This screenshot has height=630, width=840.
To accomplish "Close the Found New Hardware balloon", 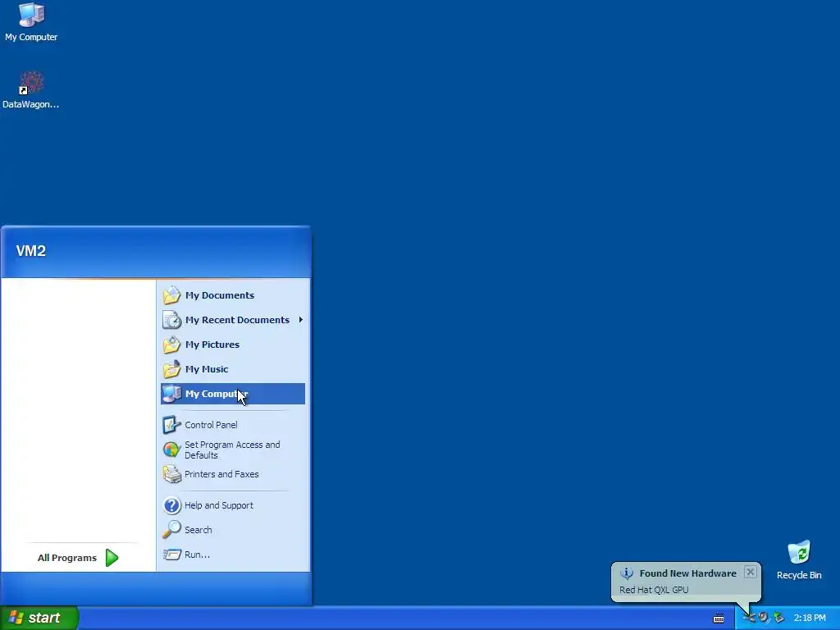I will click(751, 572).
